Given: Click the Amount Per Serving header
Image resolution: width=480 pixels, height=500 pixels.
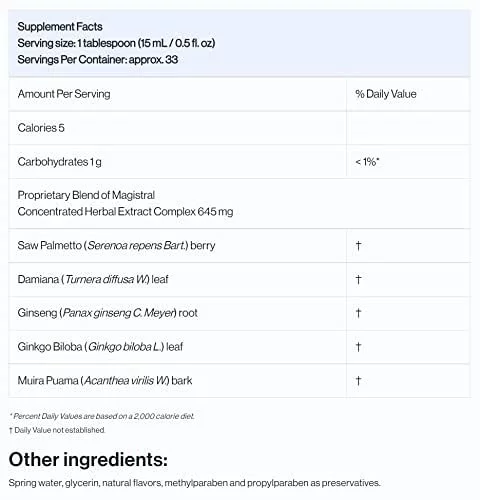Looking at the screenshot, I should click(x=64, y=94).
